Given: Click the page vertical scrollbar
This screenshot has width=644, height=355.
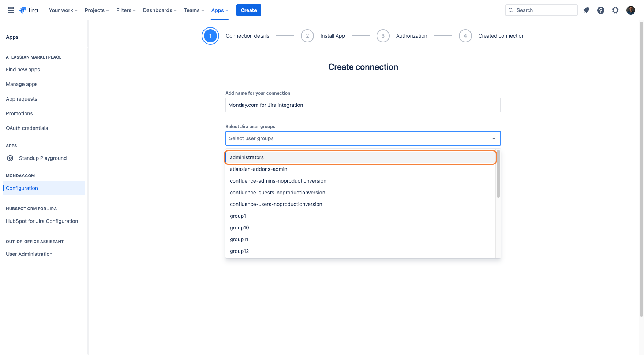Looking at the screenshot, I should (x=641, y=168).
